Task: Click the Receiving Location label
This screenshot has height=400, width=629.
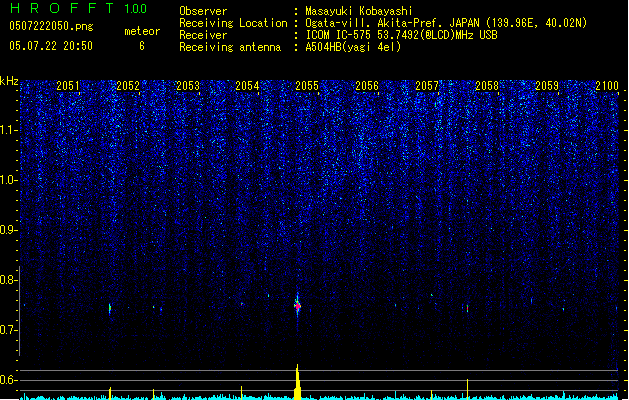Action: pyautogui.click(x=233, y=23)
